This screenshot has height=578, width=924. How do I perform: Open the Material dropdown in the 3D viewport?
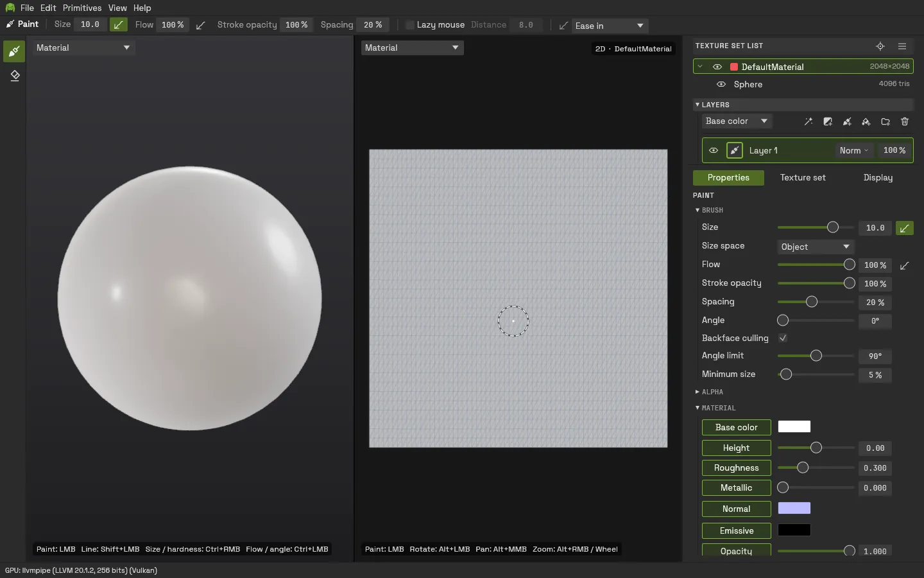[83, 48]
